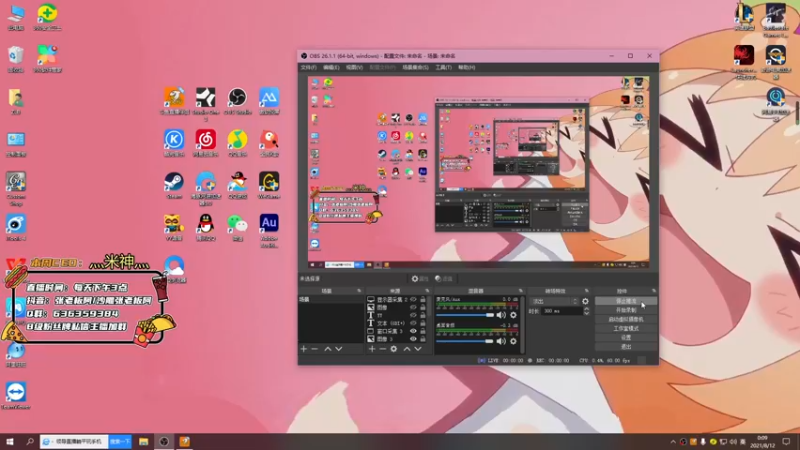
Task: Open 麦克风/Aux audio settings gear
Action: click(x=513, y=315)
